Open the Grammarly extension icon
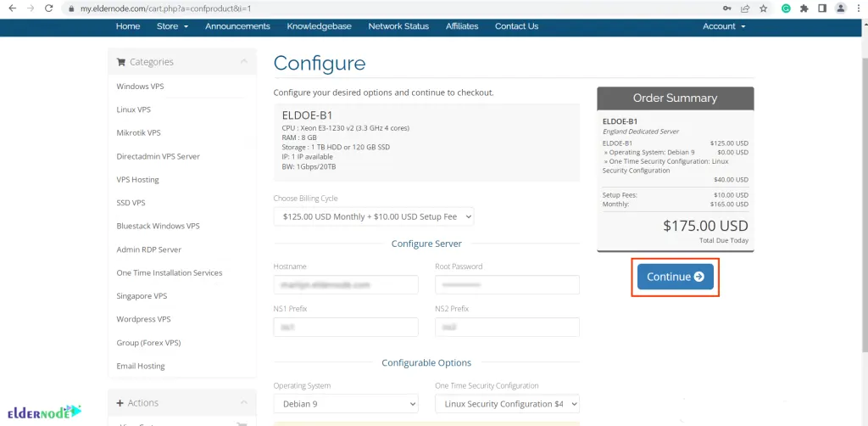The width and height of the screenshot is (868, 426). click(786, 8)
